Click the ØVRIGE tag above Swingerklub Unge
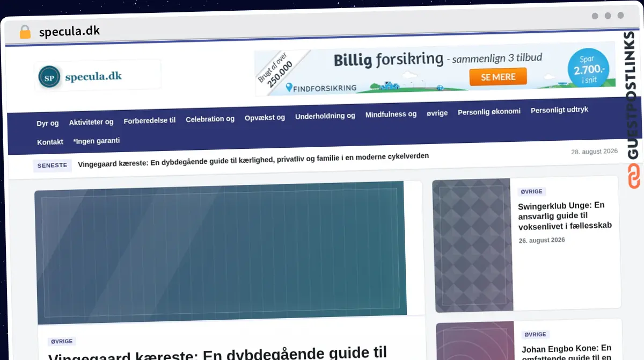 click(x=532, y=191)
